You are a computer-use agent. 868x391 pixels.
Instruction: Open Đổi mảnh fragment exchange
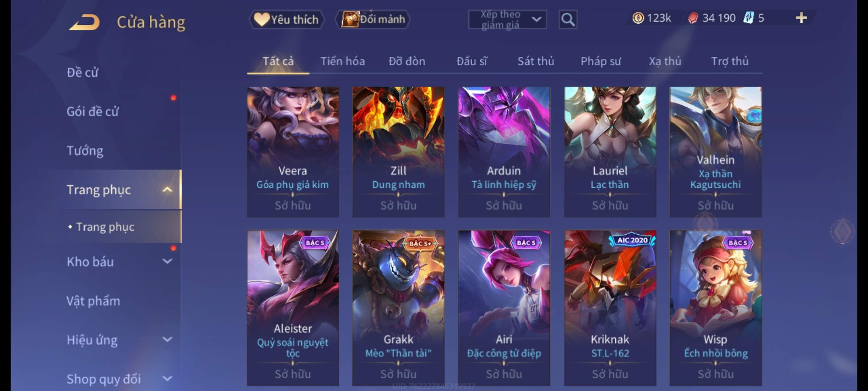pos(373,19)
